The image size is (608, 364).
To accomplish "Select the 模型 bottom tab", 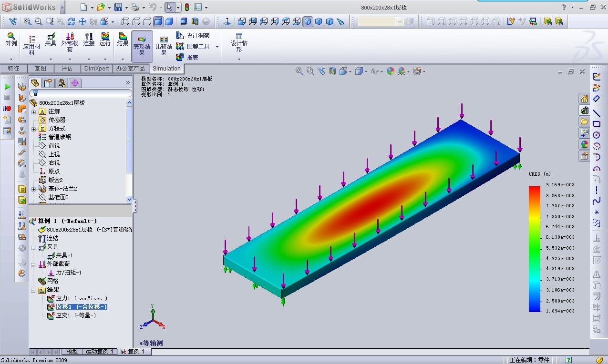I will (x=72, y=352).
